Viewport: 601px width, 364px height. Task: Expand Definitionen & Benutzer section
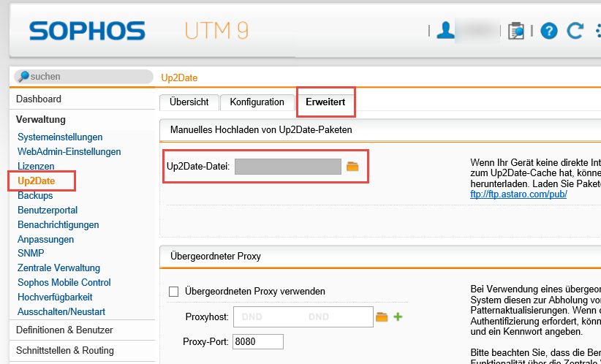pyautogui.click(x=64, y=330)
